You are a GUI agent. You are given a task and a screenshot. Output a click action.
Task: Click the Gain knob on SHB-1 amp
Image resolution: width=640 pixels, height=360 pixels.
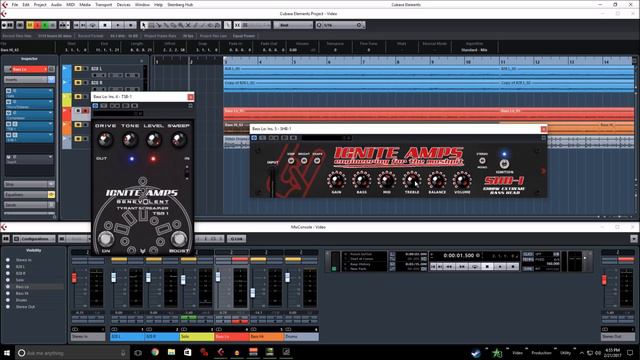336,180
